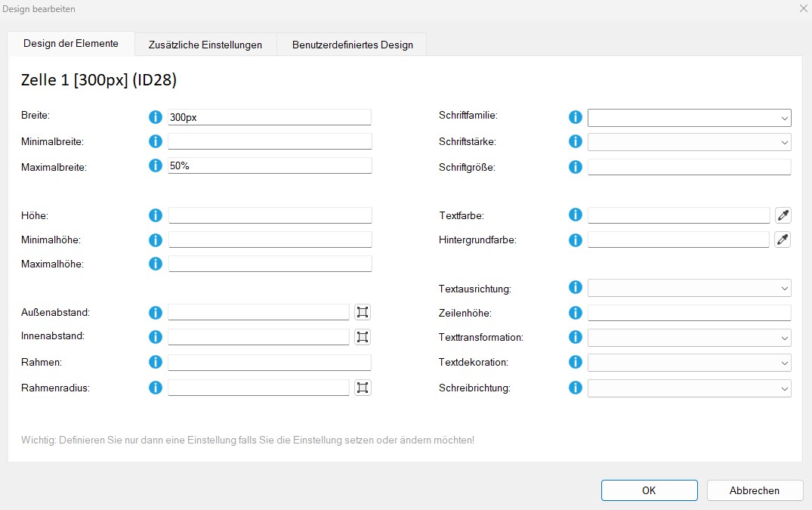Click the info icon next to Breite
Screen dimensions: 812x510
pyautogui.click(x=156, y=117)
